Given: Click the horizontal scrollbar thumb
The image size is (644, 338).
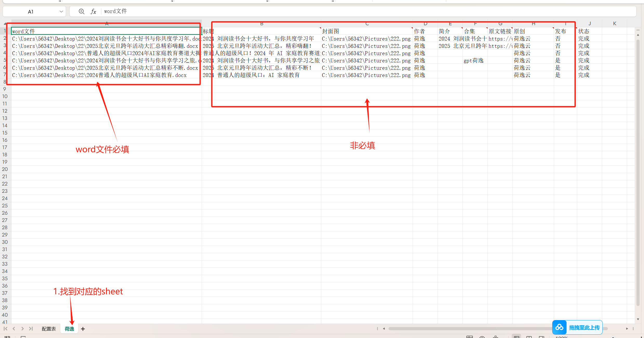Looking at the screenshot, I should click(468, 329).
